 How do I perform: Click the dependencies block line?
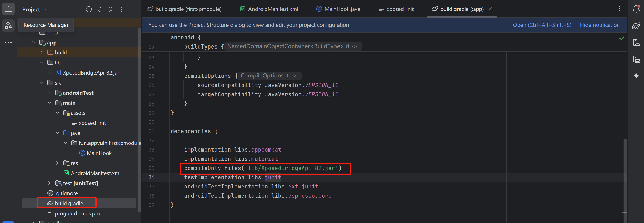(x=194, y=131)
